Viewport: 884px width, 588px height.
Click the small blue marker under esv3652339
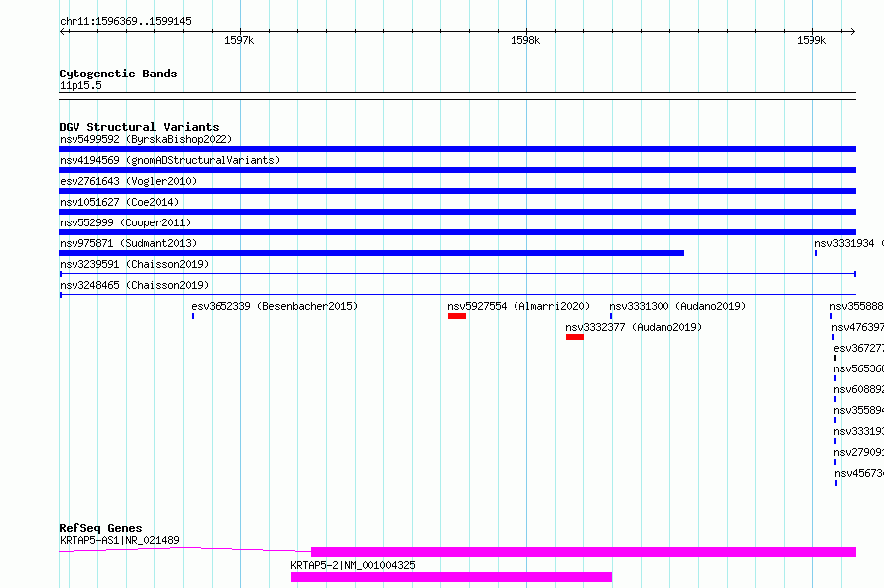pyautogui.click(x=193, y=316)
